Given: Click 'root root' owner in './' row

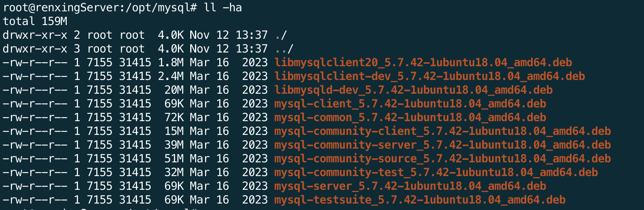Looking at the screenshot, I should coord(116,35).
